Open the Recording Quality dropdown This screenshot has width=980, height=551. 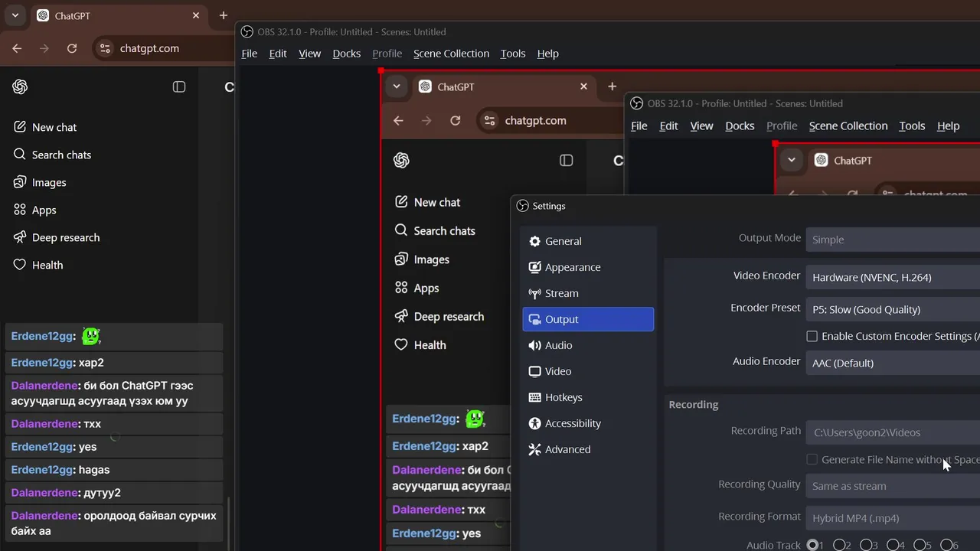click(893, 486)
